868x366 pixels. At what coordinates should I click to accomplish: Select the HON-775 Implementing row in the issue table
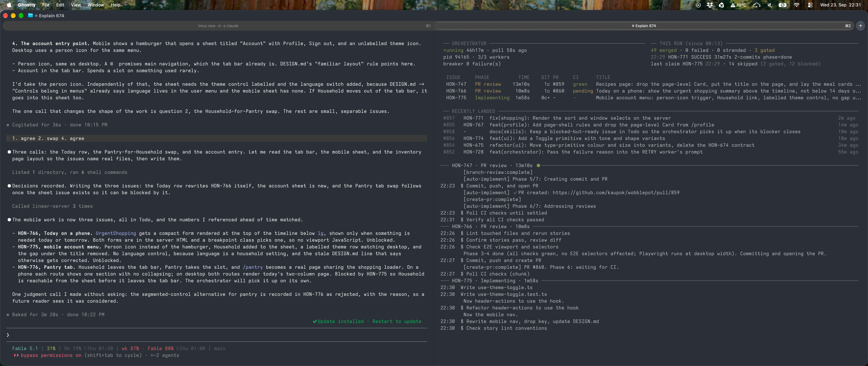(652, 98)
